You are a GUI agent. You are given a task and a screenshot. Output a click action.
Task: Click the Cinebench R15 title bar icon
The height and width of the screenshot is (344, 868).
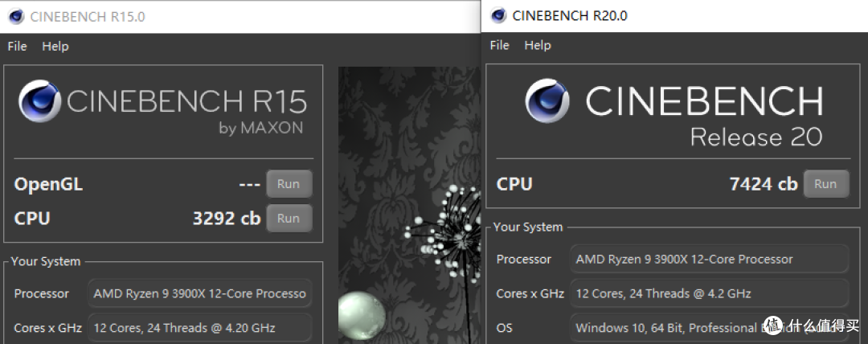click(x=17, y=17)
